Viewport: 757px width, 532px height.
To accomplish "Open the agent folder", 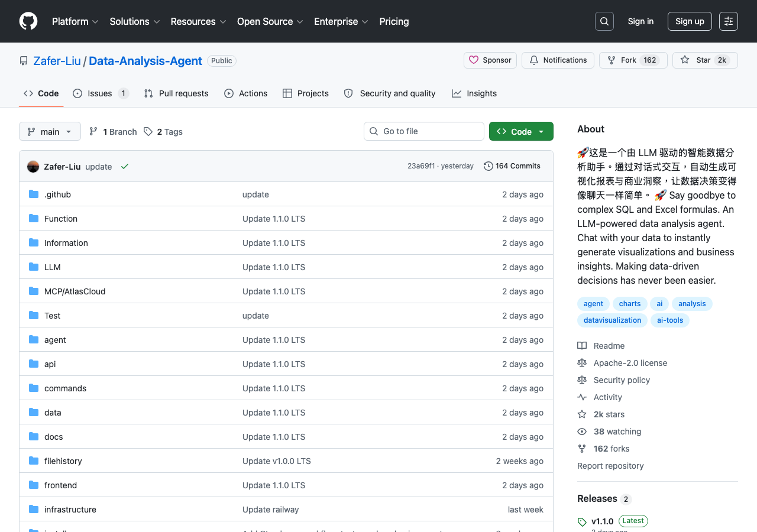I will 55,340.
